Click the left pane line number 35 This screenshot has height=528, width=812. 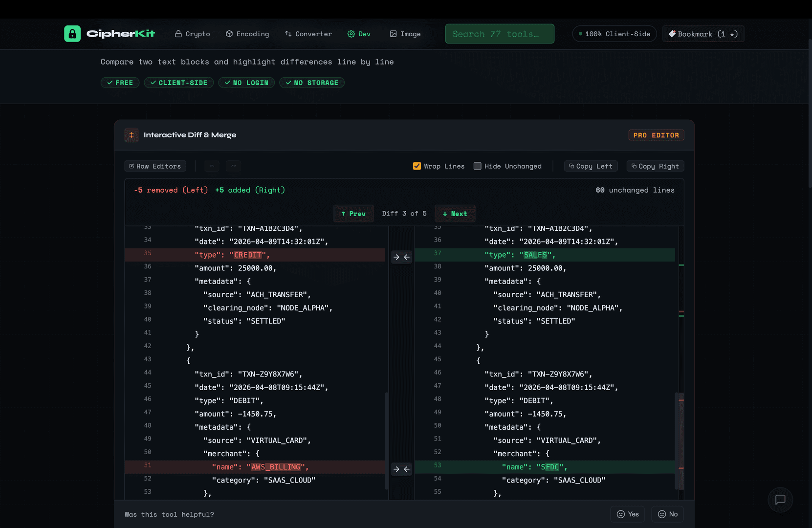[x=148, y=253]
